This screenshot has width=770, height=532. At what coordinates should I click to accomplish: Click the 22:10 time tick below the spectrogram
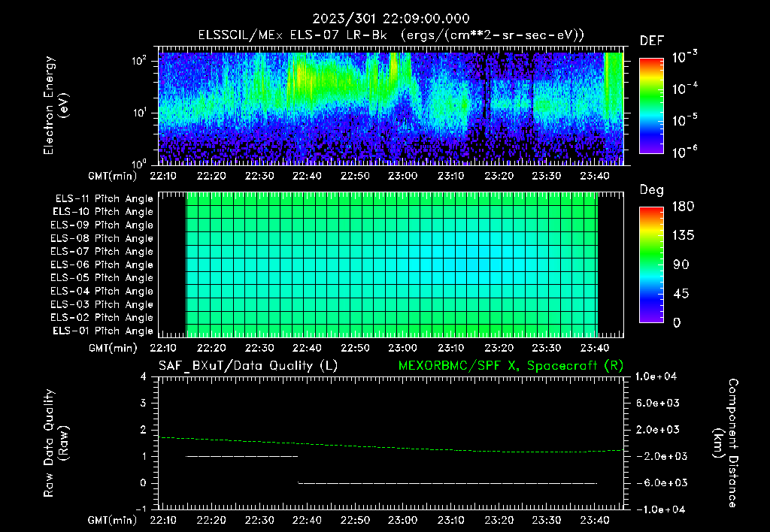163,176
